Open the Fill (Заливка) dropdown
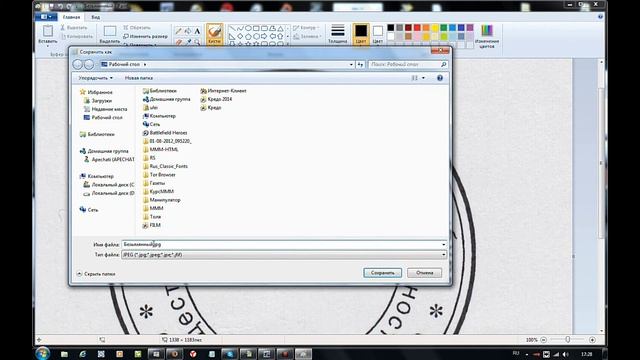This screenshot has height=360, width=640. point(307,36)
